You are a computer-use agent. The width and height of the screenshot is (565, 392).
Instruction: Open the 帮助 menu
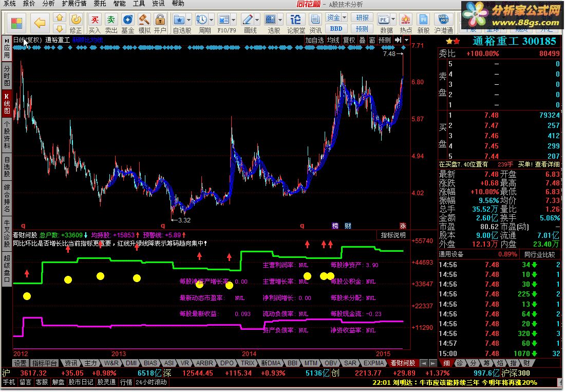point(178,4)
